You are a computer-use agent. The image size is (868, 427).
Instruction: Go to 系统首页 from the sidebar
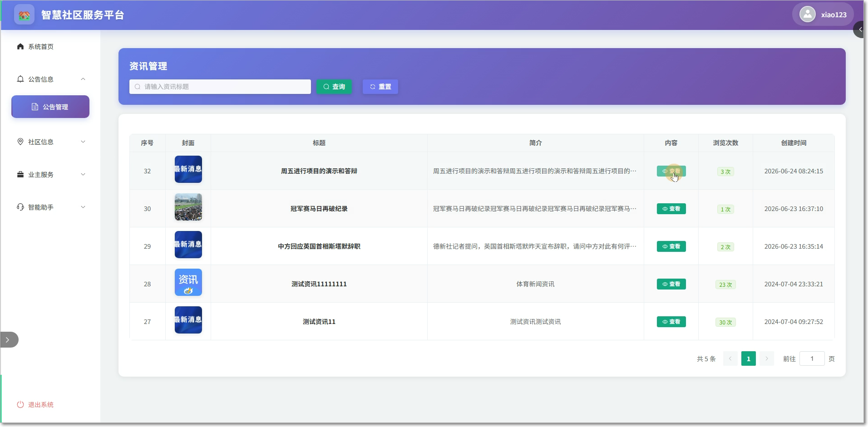(50, 47)
